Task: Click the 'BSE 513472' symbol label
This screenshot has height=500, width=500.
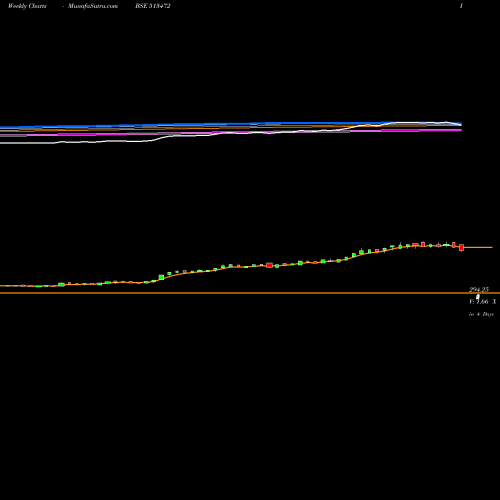Action: [x=153, y=6]
